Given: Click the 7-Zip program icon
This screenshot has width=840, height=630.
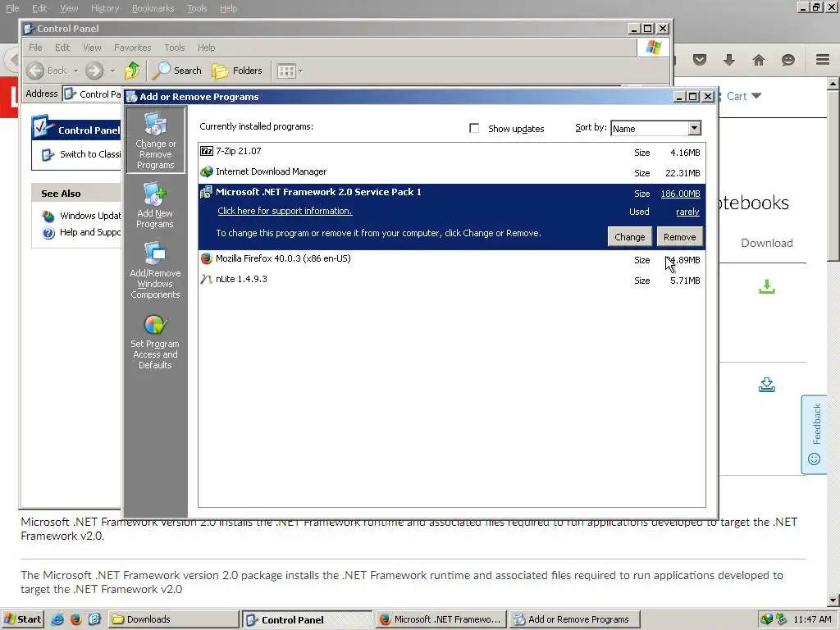Looking at the screenshot, I should [x=206, y=152].
